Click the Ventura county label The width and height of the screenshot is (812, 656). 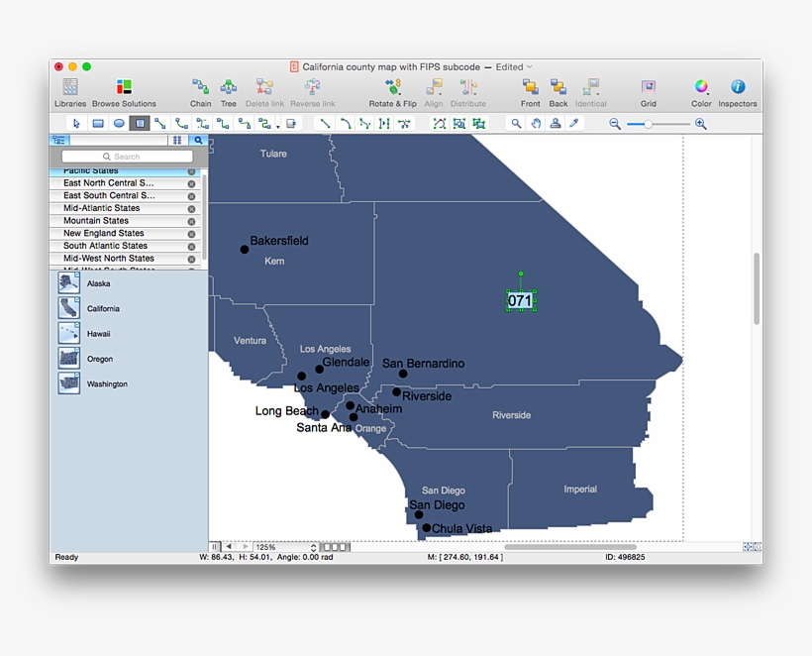[x=250, y=341]
